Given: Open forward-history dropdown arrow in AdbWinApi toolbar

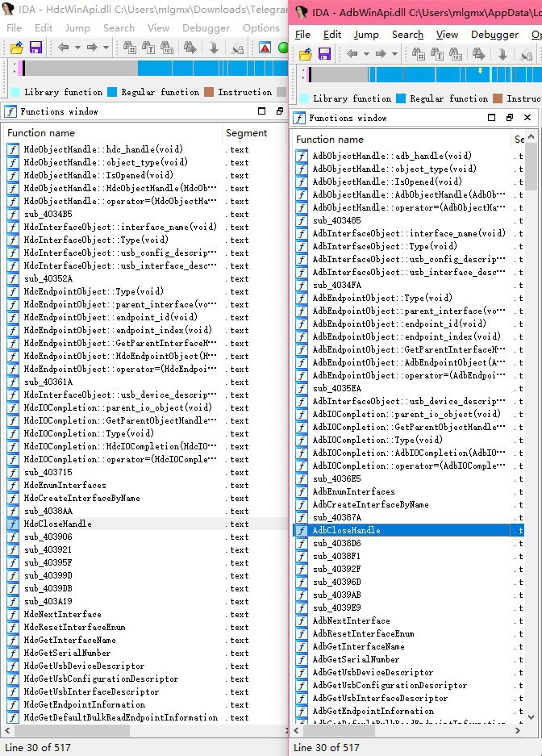Looking at the screenshot, I should coord(395,54).
